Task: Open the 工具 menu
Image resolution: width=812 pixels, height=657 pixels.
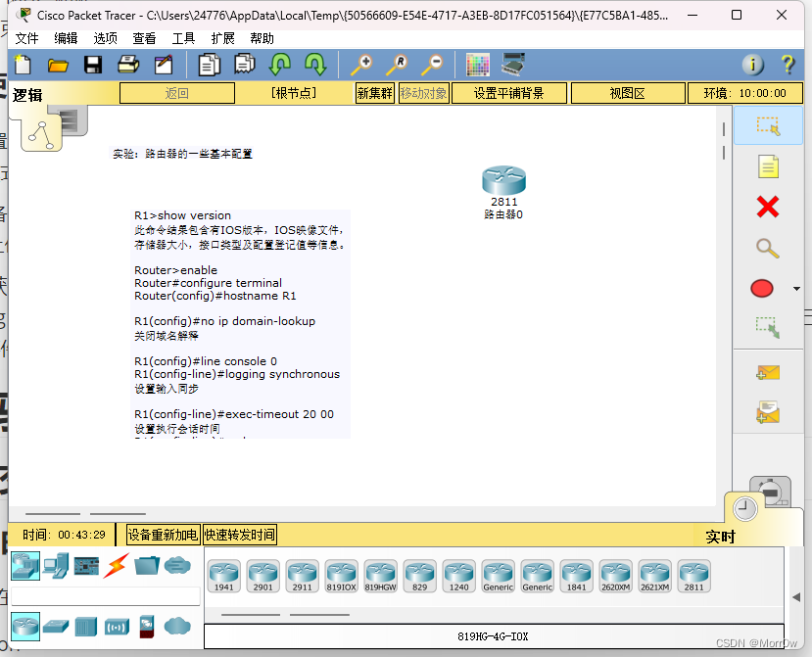Action: 183,39
